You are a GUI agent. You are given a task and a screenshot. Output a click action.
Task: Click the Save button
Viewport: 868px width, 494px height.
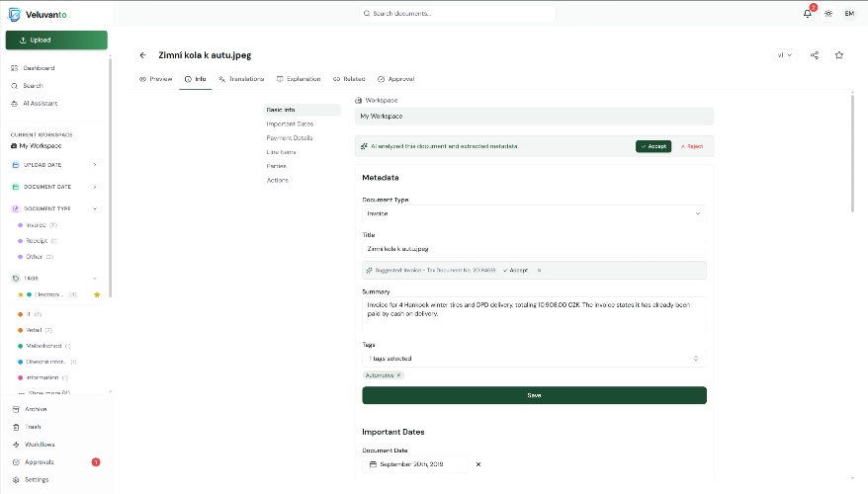(534, 395)
